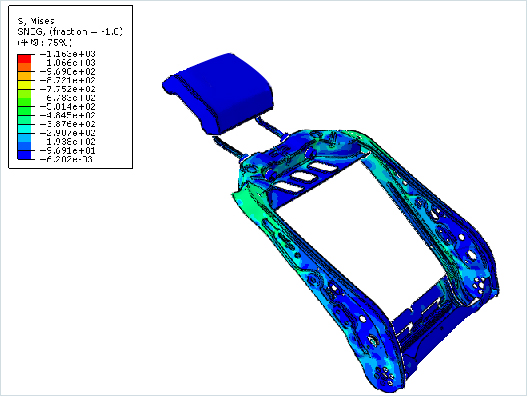Click the 7.752e+02 legend value
528x397 pixels.
pyautogui.click(x=68, y=89)
